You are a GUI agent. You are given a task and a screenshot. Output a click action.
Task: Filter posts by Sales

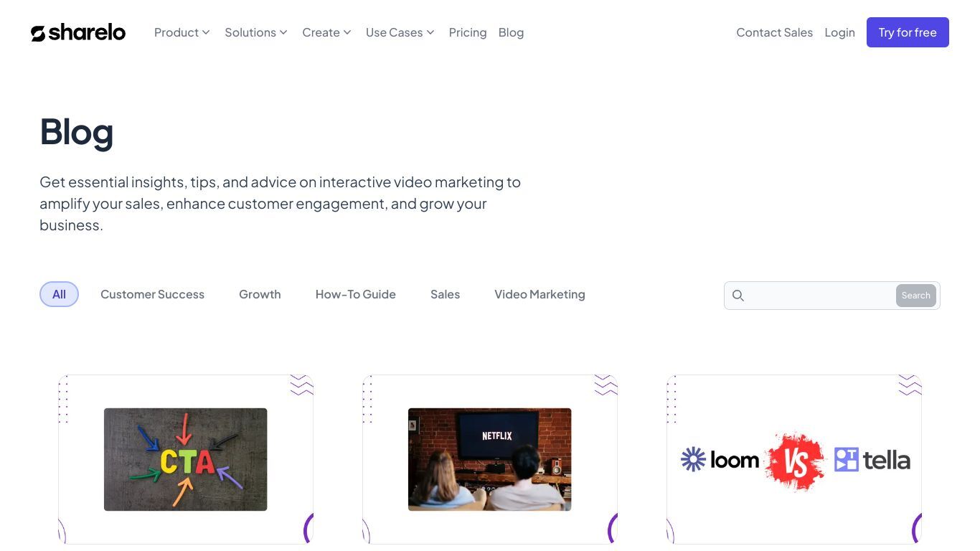point(445,294)
